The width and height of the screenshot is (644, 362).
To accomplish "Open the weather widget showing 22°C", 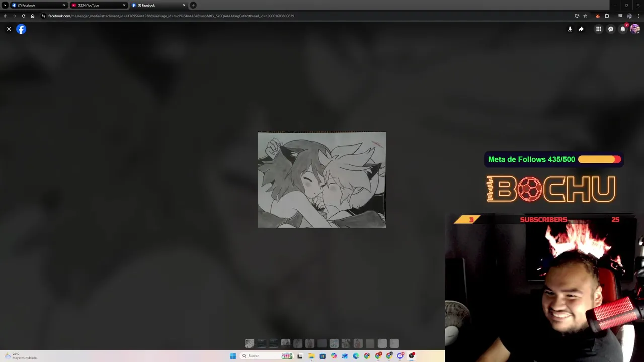I will pyautogui.click(x=20, y=356).
